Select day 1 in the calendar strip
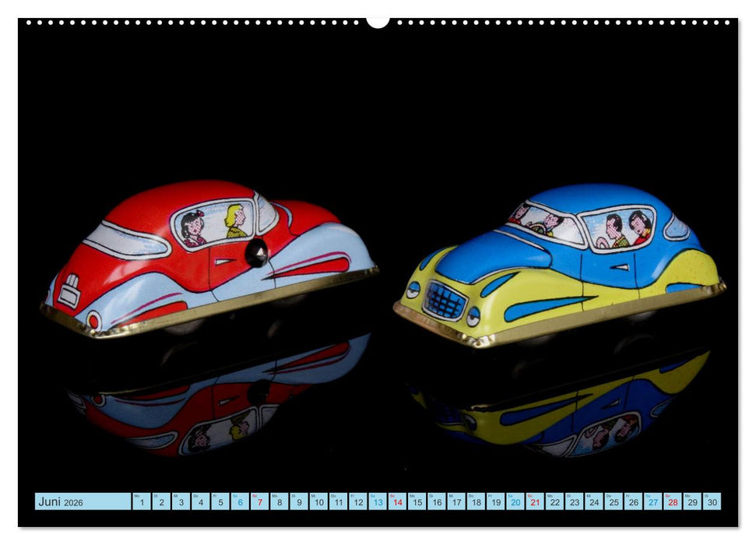The width and height of the screenshot is (756, 545). (x=142, y=501)
